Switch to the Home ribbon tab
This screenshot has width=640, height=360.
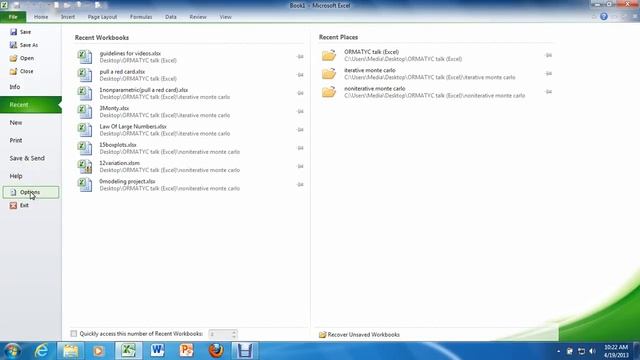(x=41, y=17)
